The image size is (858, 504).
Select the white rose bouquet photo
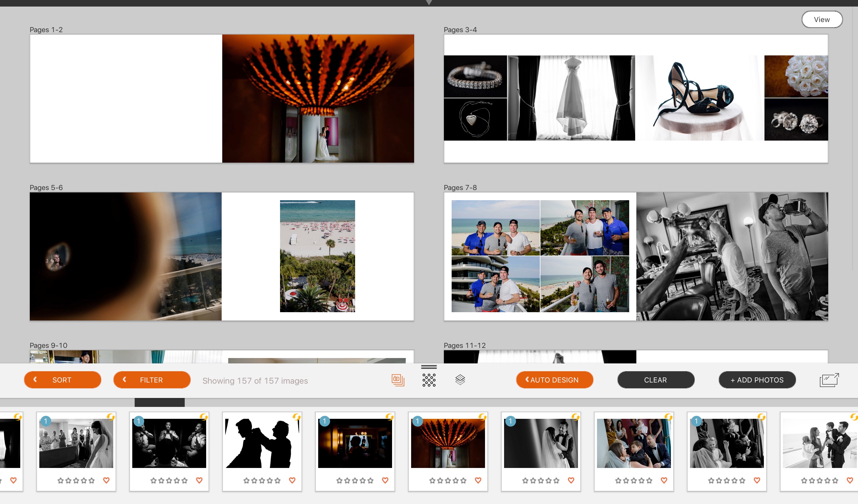pyautogui.click(x=796, y=77)
